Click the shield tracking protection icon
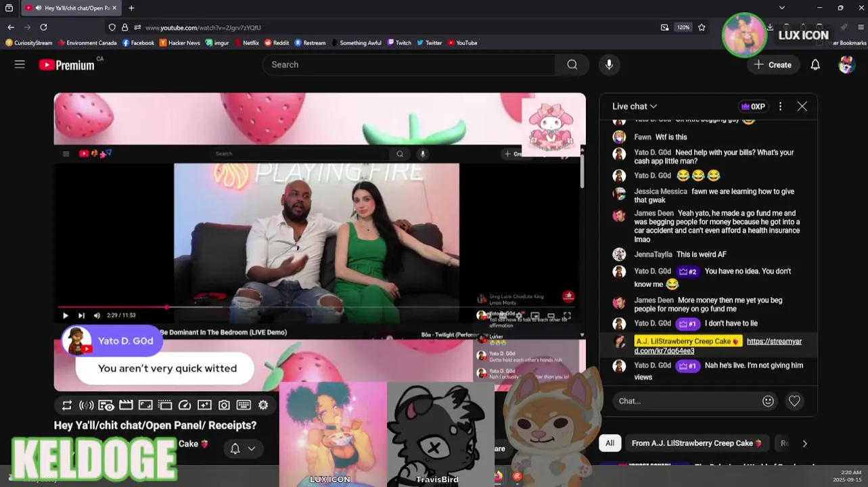 tap(112, 27)
